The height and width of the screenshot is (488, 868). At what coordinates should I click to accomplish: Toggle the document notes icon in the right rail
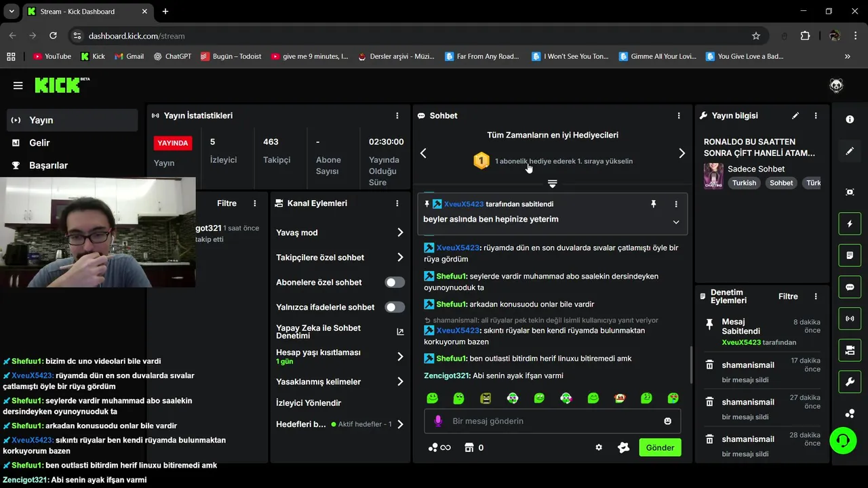click(850, 256)
